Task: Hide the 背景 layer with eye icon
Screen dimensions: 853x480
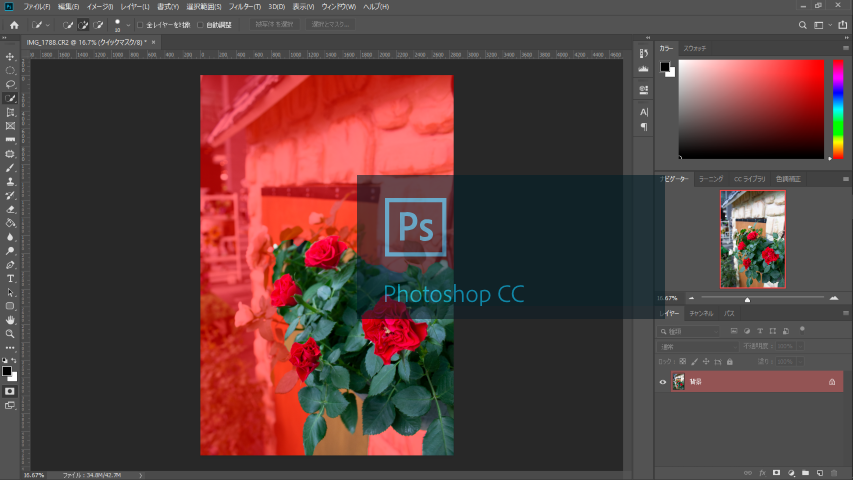Action: [663, 382]
